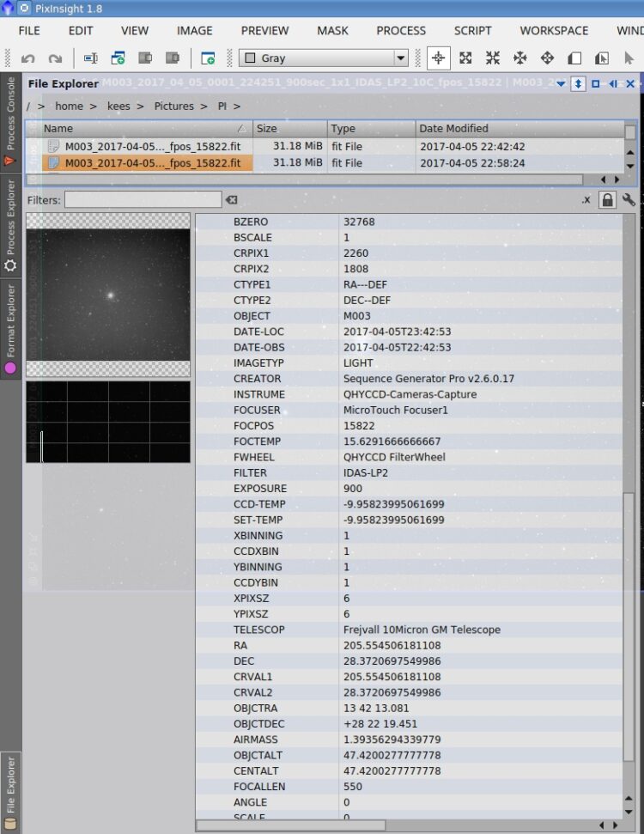Navigate to PI in breadcrumb path
The width and height of the screenshot is (644, 834).
222,106
